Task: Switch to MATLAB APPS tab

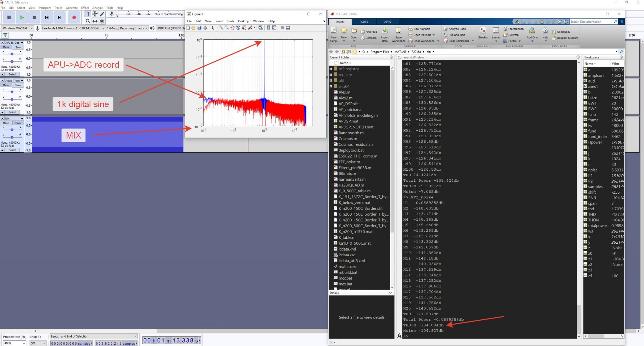Action: tap(388, 22)
